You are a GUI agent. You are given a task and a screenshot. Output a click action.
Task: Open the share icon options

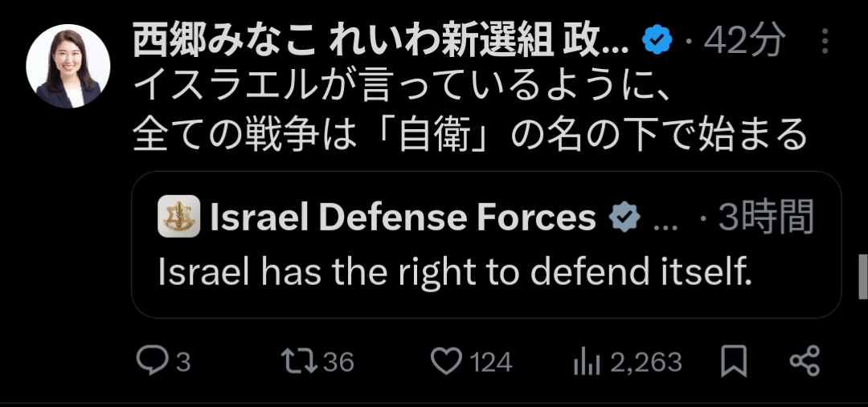click(805, 362)
